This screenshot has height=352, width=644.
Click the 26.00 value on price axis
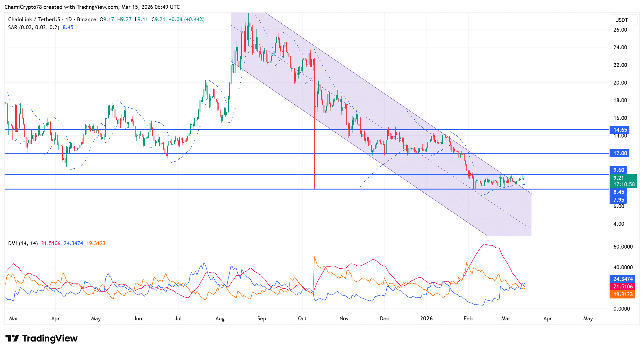(x=620, y=30)
